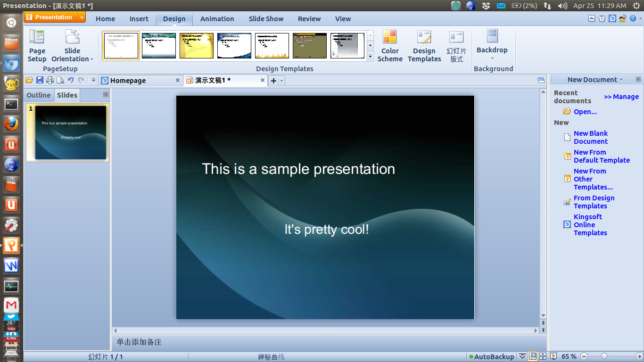644x362 pixels.
Task: Save the presentation via the toolbar disk icon
Action: pos(40,80)
